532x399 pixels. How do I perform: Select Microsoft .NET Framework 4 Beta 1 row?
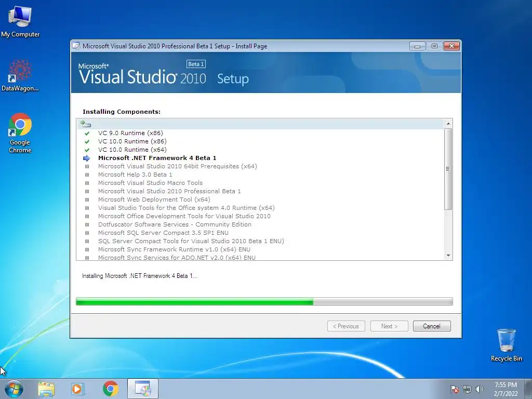(x=157, y=158)
